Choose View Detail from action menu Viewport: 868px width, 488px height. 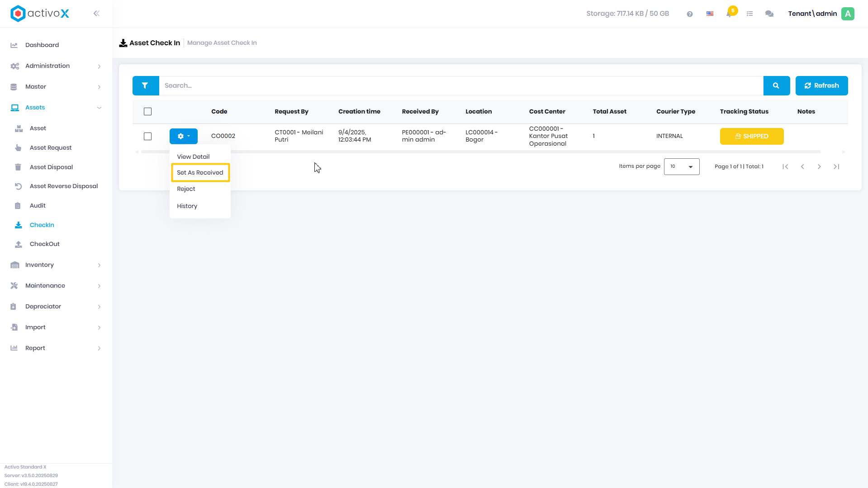tap(193, 157)
